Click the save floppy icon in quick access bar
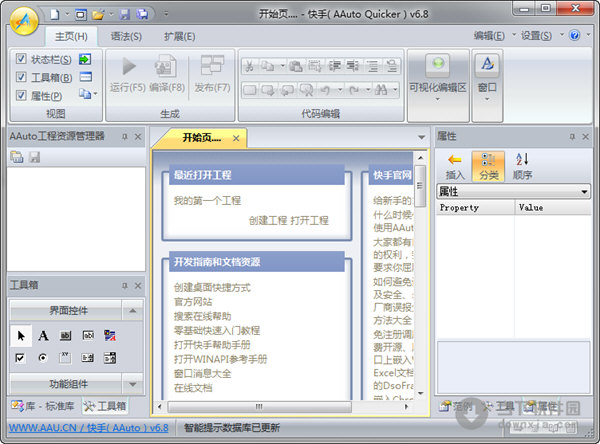 (124, 15)
